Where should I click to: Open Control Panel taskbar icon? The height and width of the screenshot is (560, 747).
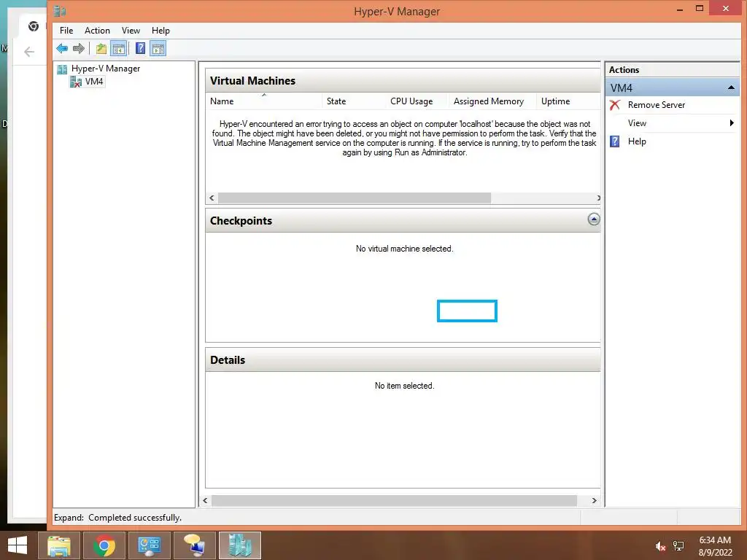pyautogui.click(x=150, y=545)
